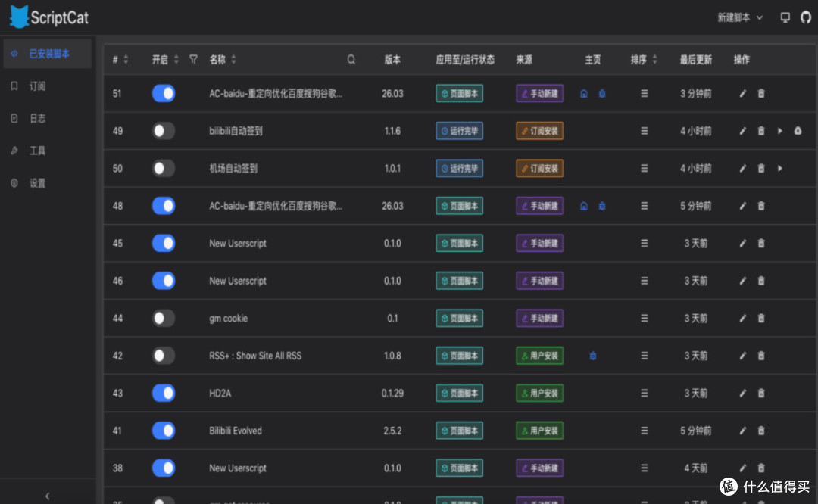Select the RSS+ : Show Site All RSS name
The image size is (818, 504).
(255, 356)
